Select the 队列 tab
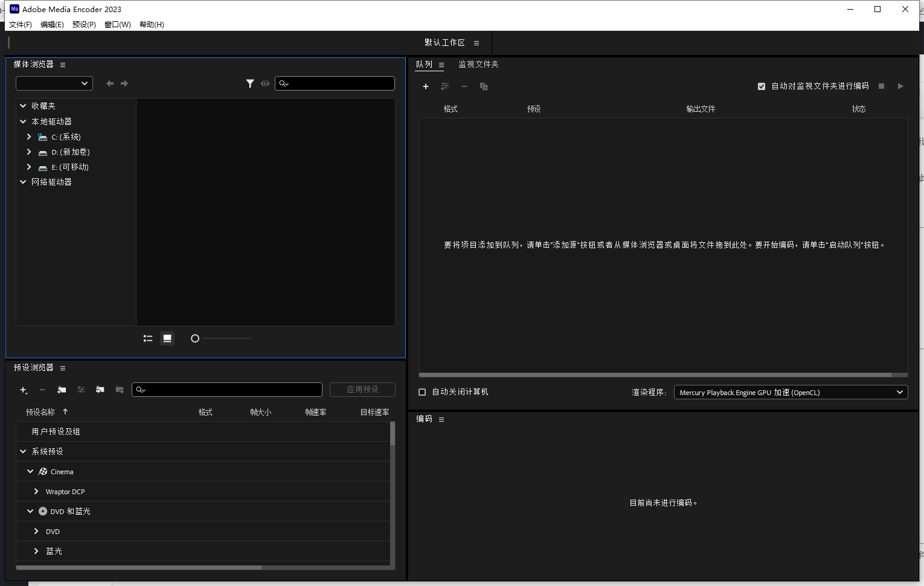The width and height of the screenshot is (924, 586). [x=424, y=65]
